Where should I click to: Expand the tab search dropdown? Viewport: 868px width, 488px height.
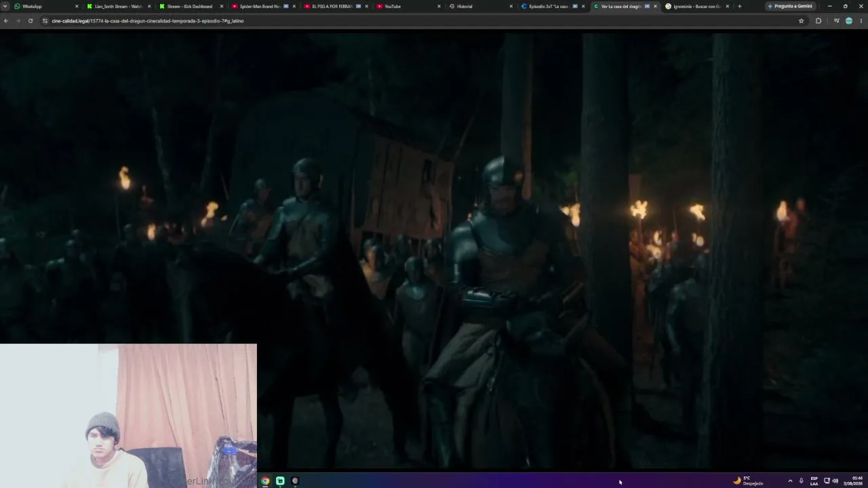point(5,6)
